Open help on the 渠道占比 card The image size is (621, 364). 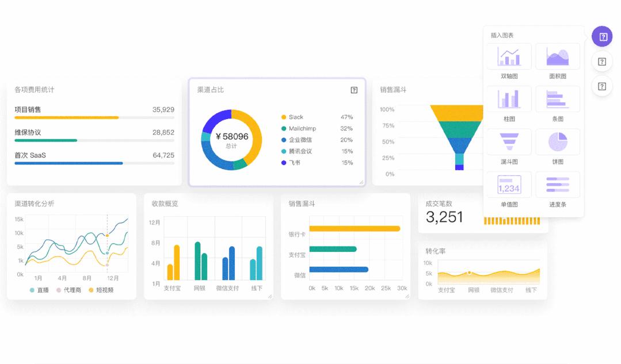(x=354, y=90)
